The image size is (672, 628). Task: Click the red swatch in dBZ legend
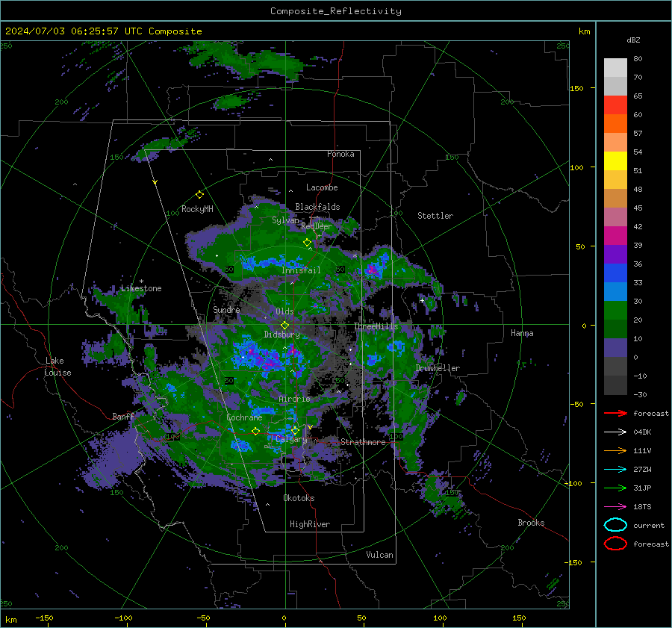[x=615, y=105]
